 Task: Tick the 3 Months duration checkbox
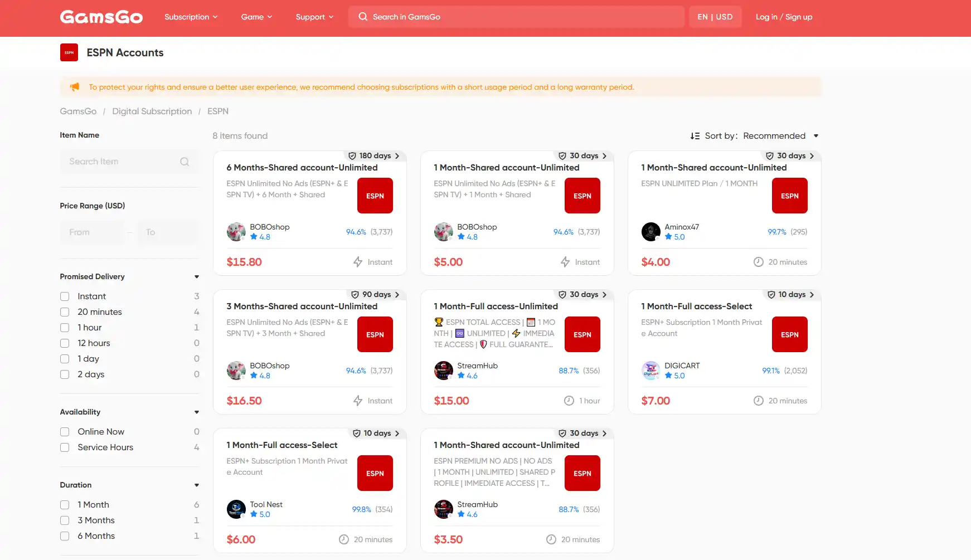(65, 520)
